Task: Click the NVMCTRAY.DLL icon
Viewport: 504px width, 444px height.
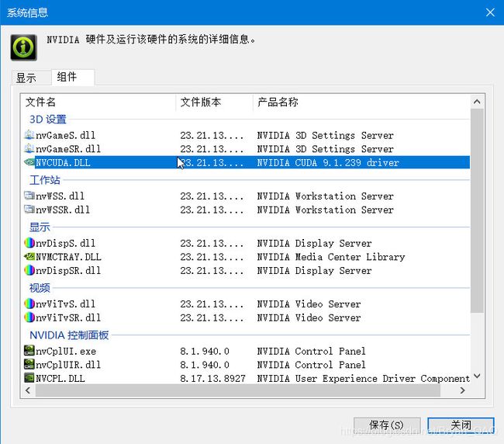Action: [29, 257]
